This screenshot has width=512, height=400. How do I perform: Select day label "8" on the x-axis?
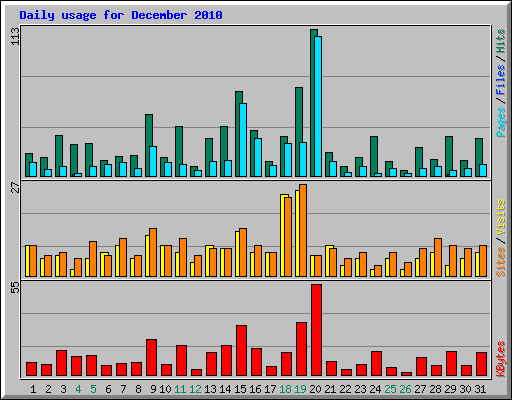(138, 389)
